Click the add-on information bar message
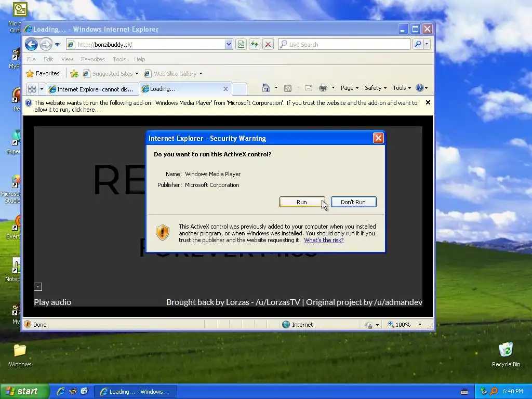Viewport: 532px width, 399px height. pyautogui.click(x=225, y=106)
